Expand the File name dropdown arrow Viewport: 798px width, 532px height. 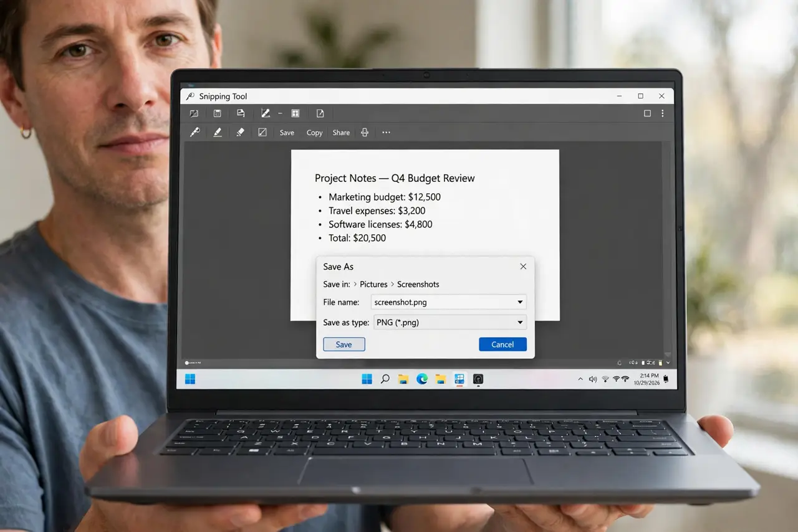click(x=520, y=302)
